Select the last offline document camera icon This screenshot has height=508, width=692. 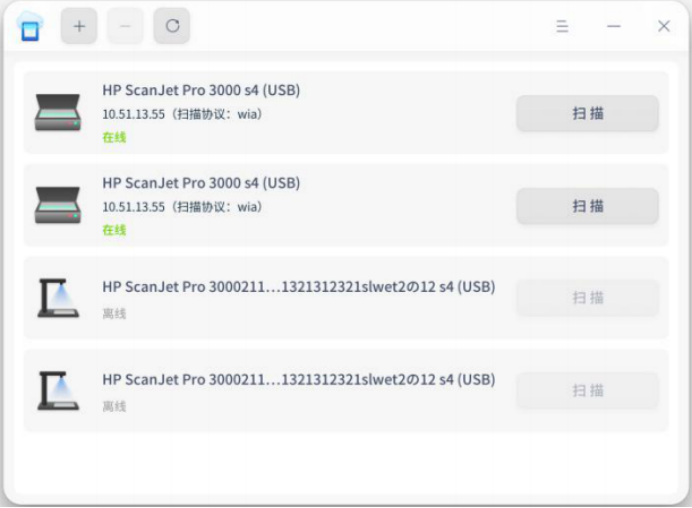58,391
